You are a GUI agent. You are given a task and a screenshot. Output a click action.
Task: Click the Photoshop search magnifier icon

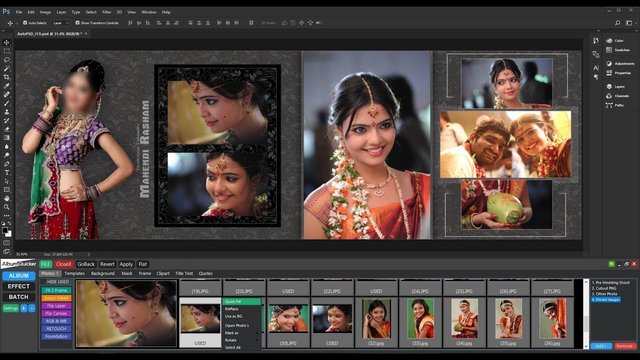[x=618, y=23]
